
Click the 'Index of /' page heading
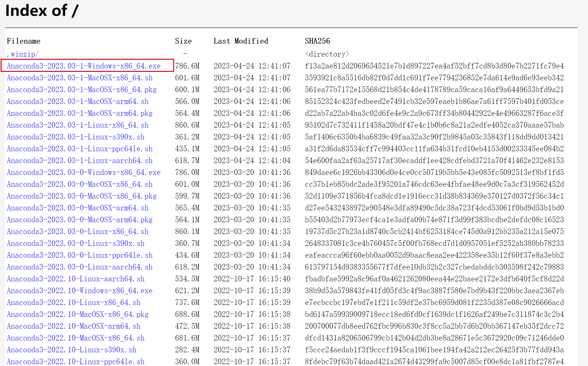[42, 11]
